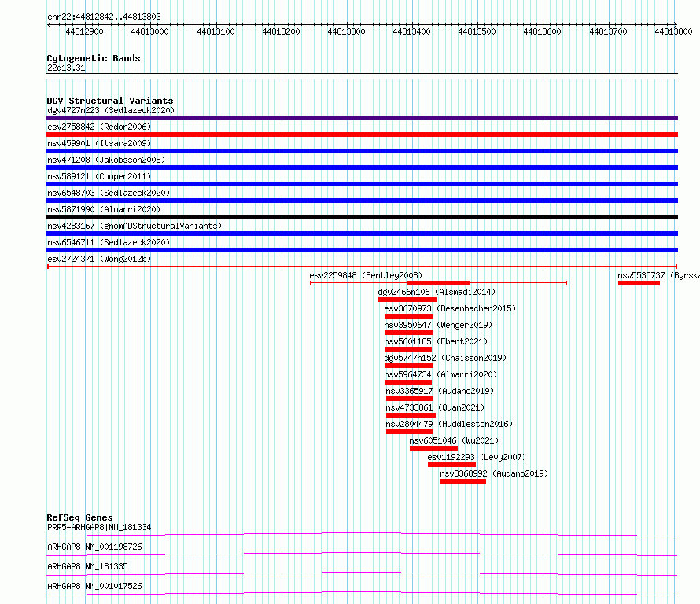Click ARHGAP8|NM_001017526 gene label
This screenshot has width=700, height=604.
click(94, 586)
